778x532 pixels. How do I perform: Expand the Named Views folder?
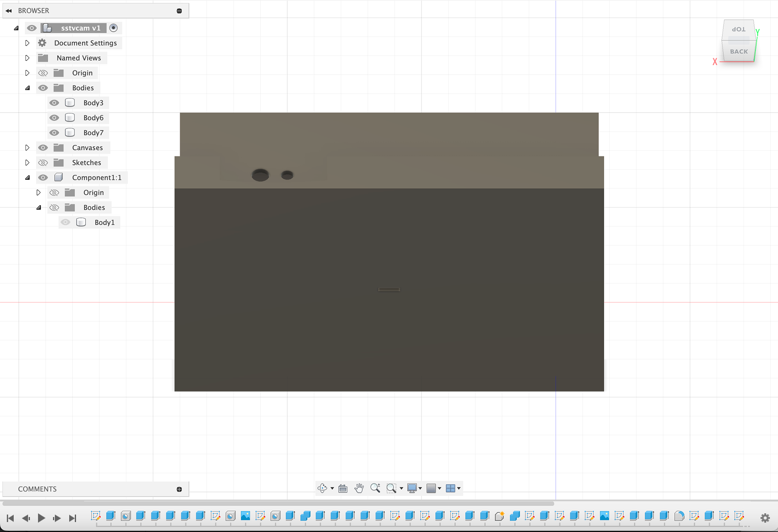[x=27, y=58]
